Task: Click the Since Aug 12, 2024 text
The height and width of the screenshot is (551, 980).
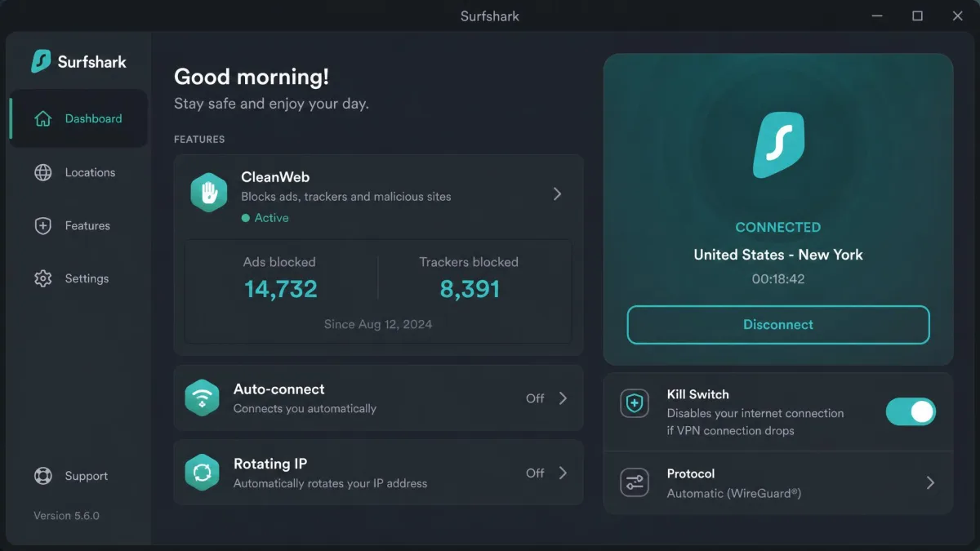Action: (x=378, y=324)
